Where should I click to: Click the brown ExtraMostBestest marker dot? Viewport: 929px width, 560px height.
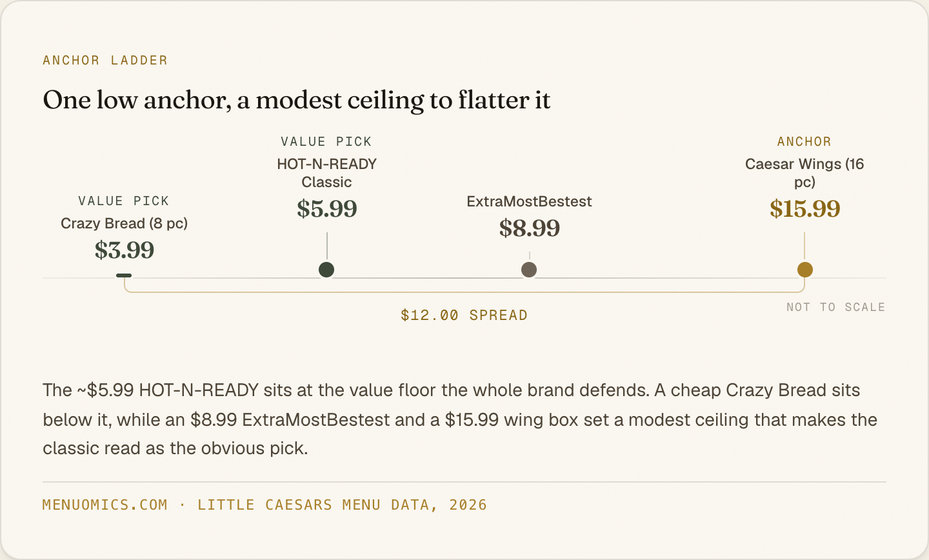pos(529,270)
